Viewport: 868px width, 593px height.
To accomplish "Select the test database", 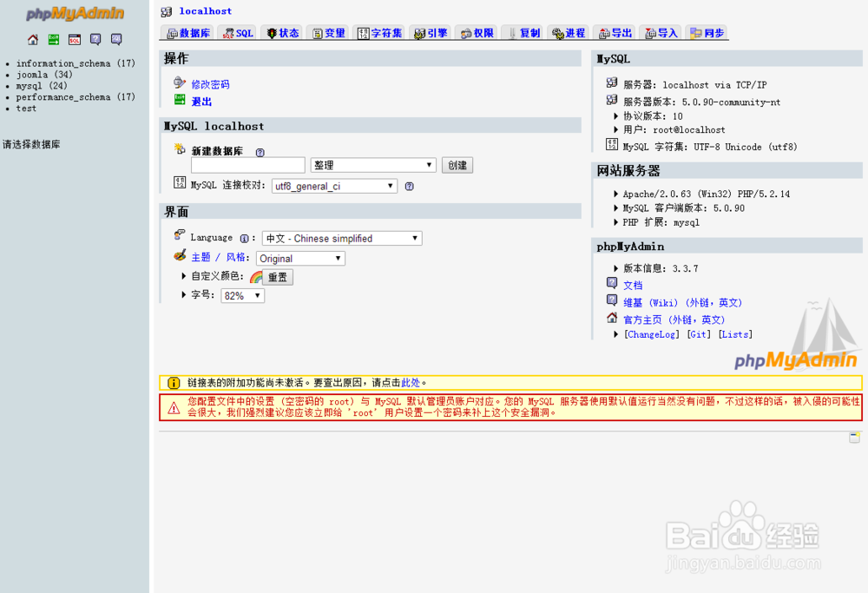I will point(26,109).
